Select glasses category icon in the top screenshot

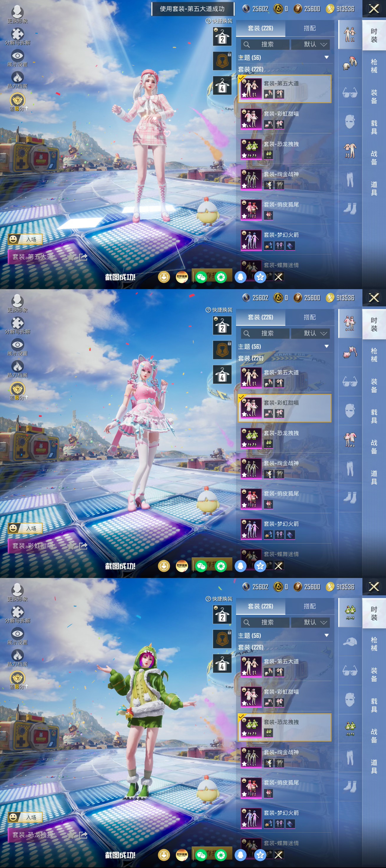tap(349, 92)
